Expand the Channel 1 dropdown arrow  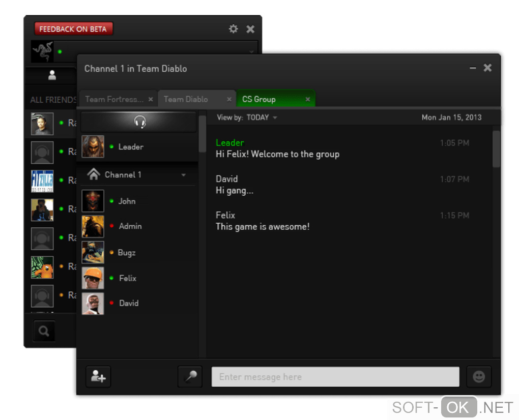184,175
